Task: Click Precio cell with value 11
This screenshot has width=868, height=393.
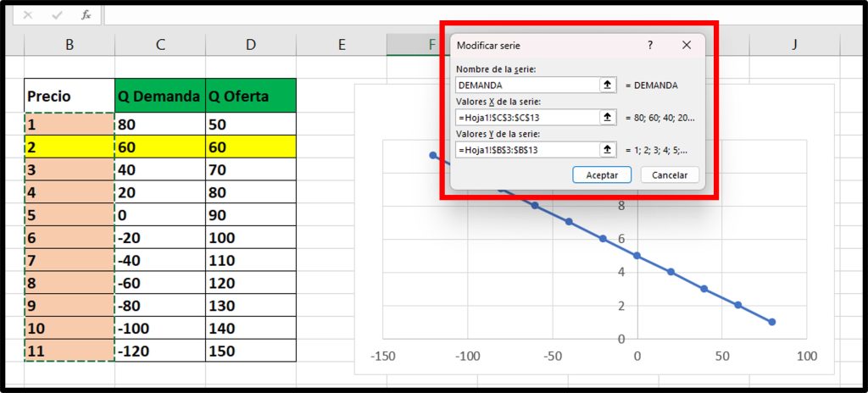Action: click(70, 351)
